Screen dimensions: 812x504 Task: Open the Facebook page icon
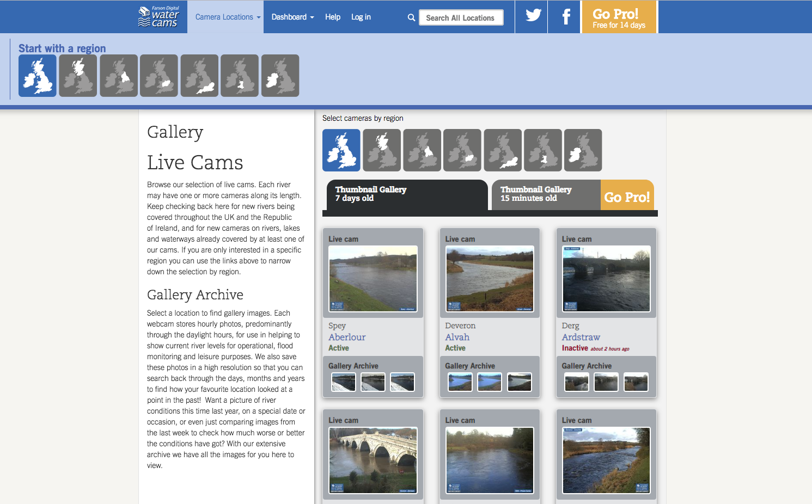(x=565, y=17)
